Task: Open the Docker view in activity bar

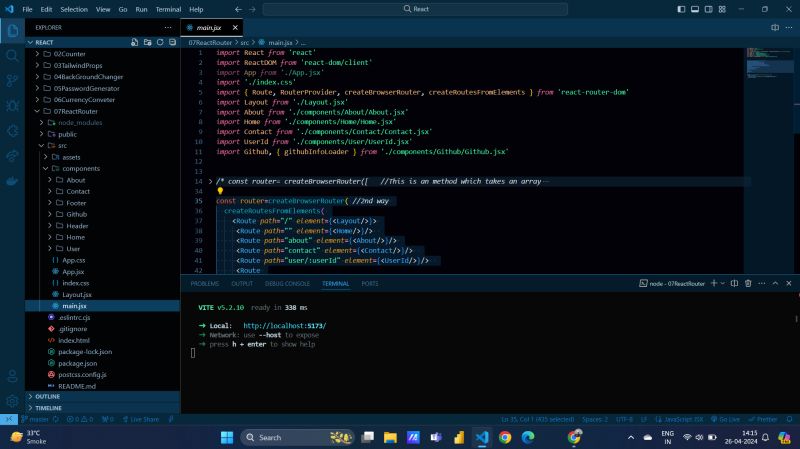Action: coord(12,181)
